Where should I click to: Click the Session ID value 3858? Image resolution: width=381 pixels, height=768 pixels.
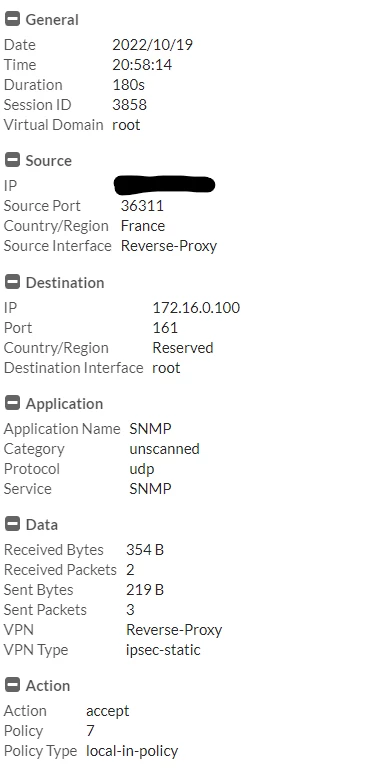129,105
